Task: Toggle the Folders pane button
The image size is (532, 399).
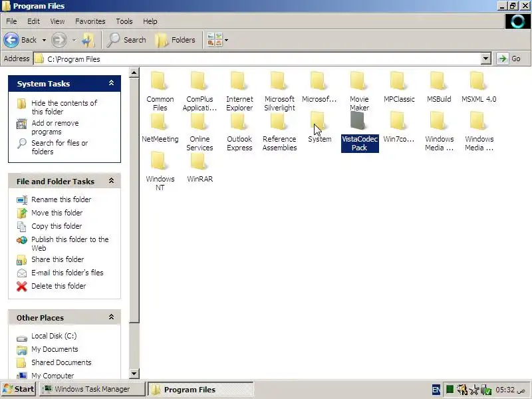Action: point(175,40)
